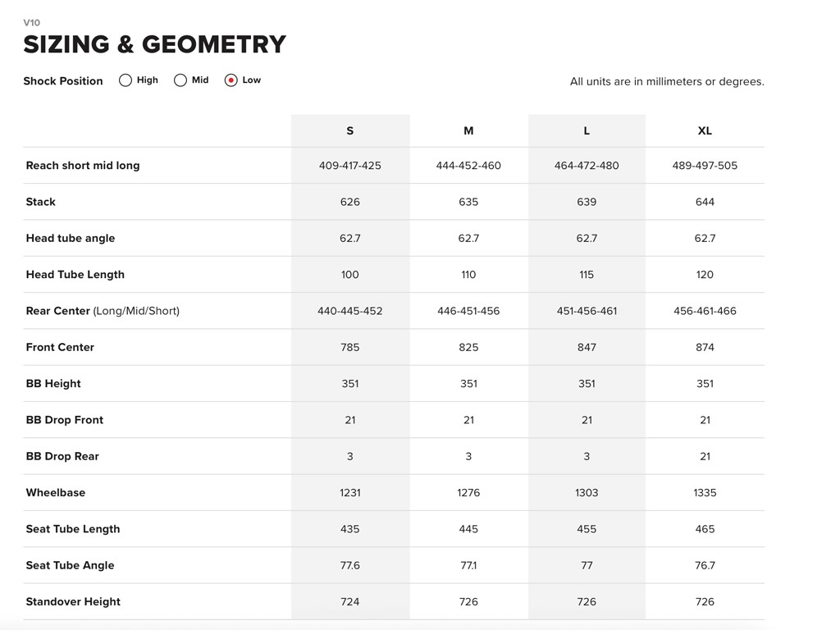The height and width of the screenshot is (630, 840).
Task: Click the Shock Position label
Action: [63, 81]
